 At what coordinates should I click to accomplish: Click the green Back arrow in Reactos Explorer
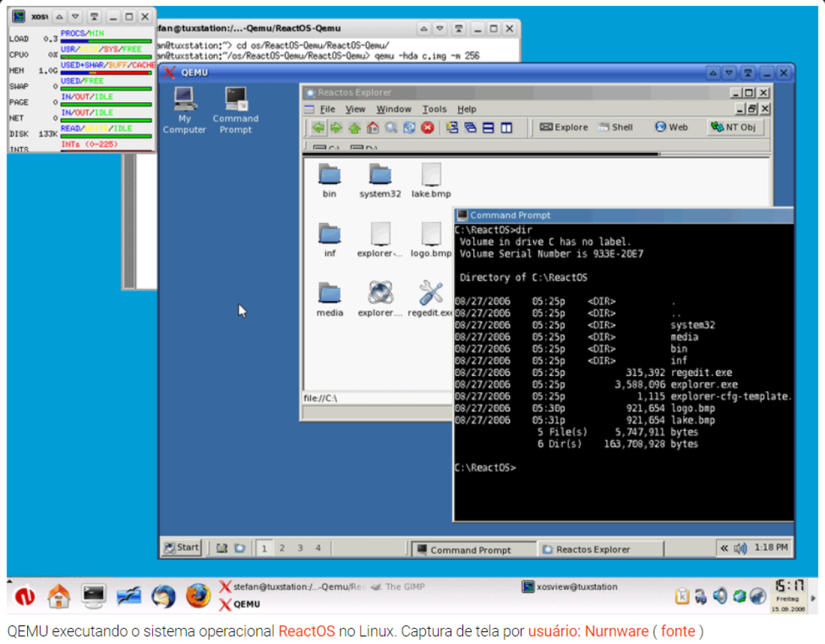point(318,127)
